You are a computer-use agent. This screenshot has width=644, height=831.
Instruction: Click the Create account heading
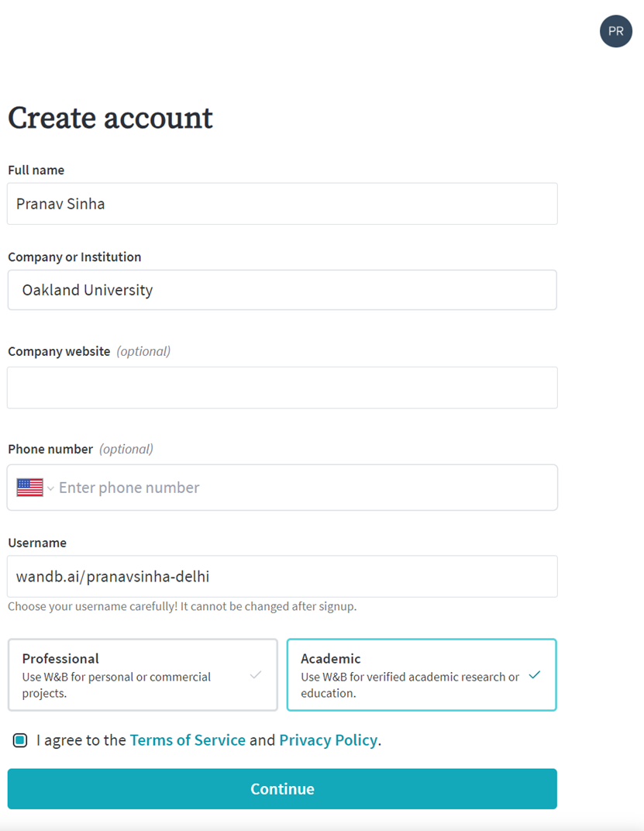point(110,118)
